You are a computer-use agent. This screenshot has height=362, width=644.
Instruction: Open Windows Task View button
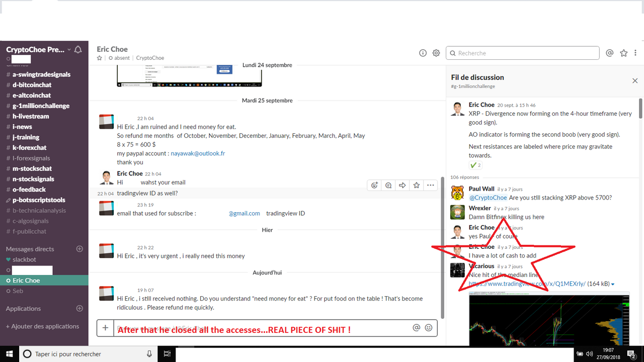tap(167, 354)
